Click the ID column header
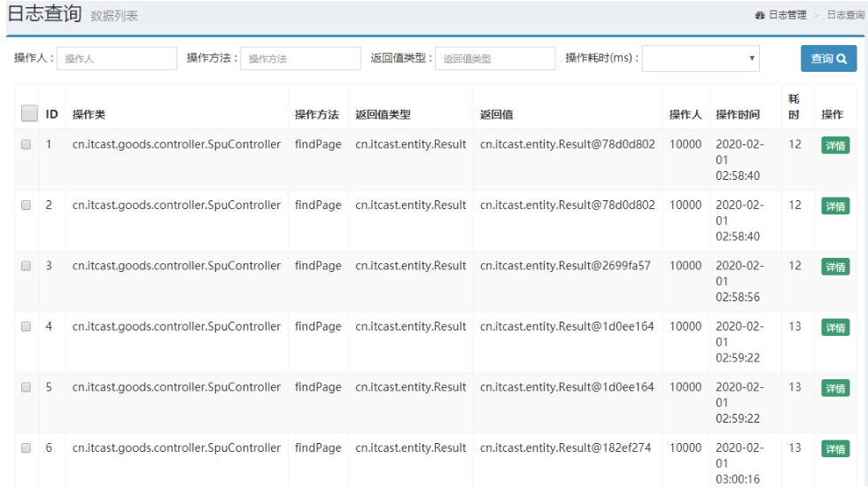868x490 pixels. [51, 114]
